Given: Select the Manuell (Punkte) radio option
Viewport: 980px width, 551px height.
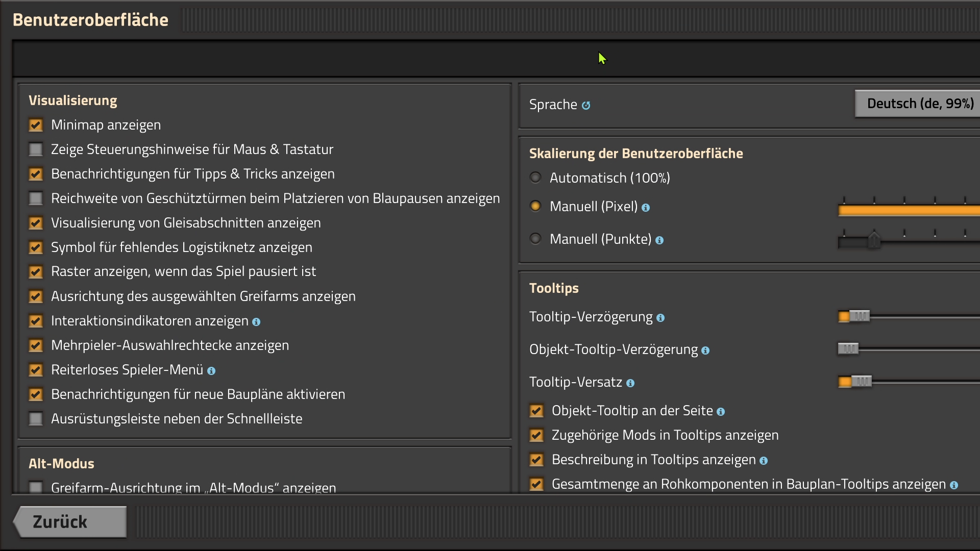Looking at the screenshot, I should pos(535,239).
